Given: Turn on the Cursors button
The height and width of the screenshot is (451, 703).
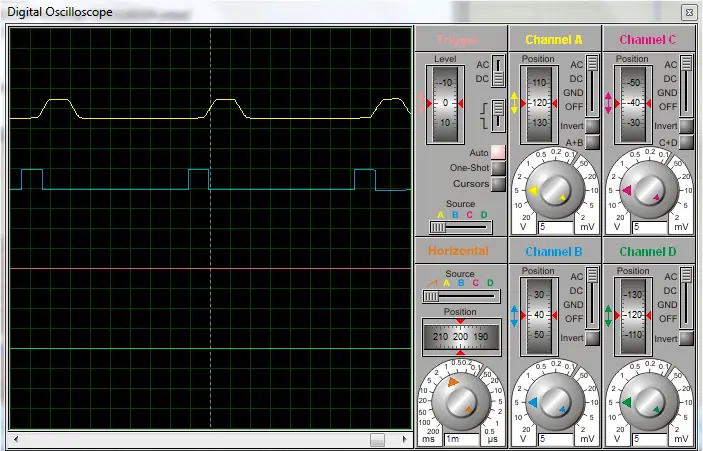Looking at the screenshot, I should [x=498, y=184].
